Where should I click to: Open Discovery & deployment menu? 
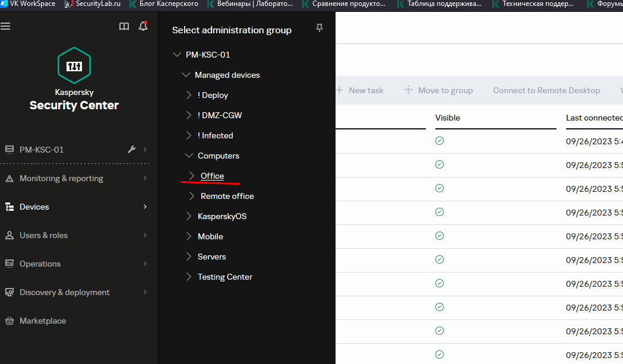(x=64, y=292)
